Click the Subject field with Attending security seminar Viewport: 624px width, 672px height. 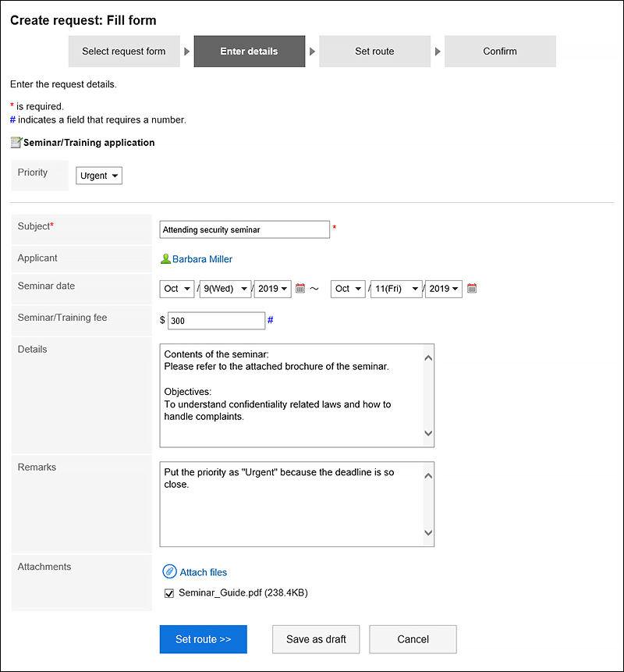245,229
